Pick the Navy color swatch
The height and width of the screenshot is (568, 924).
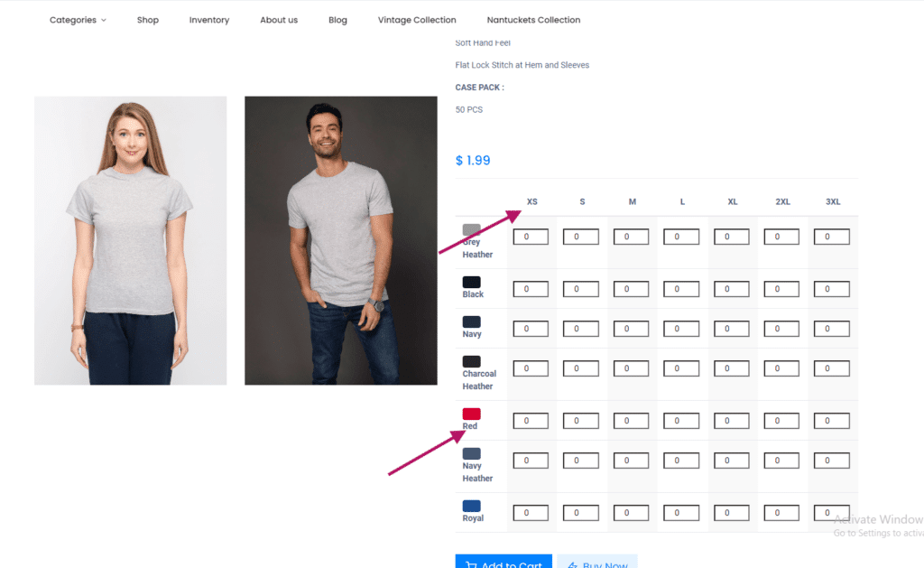471,321
